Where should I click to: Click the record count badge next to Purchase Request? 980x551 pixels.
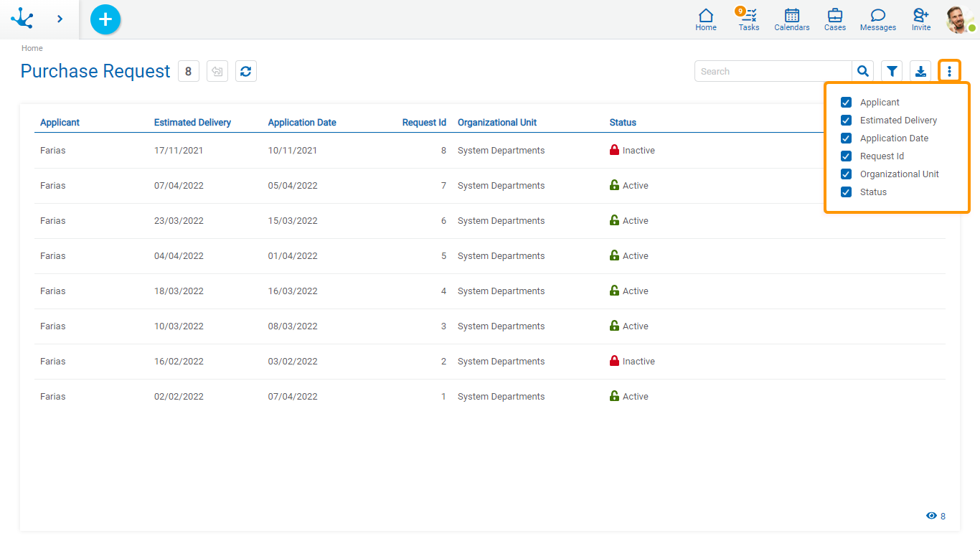[x=189, y=71]
